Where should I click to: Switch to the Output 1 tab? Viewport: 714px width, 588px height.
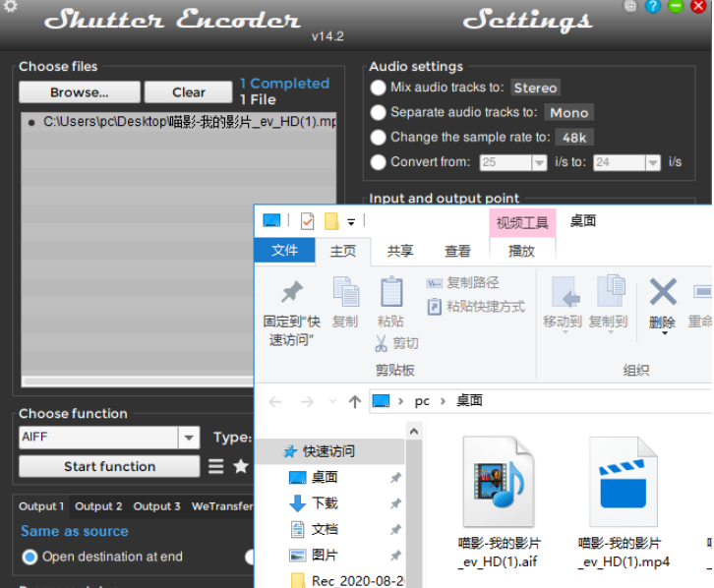[41, 506]
